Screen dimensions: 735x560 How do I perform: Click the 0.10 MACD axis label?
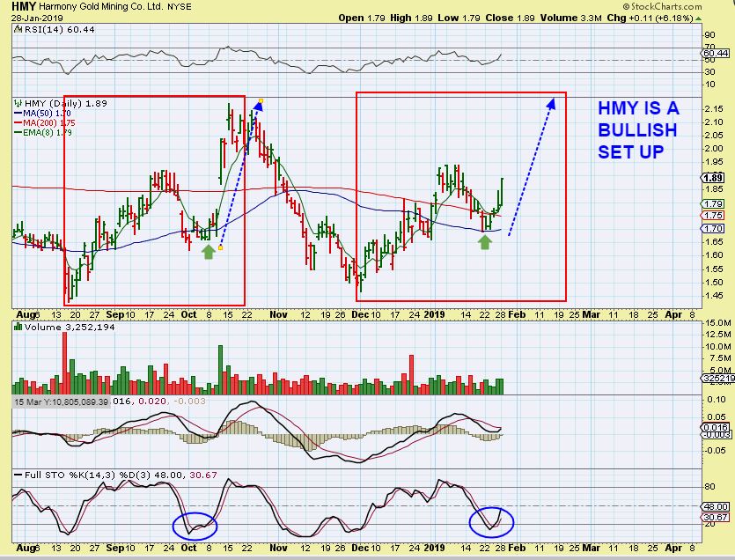[717, 399]
